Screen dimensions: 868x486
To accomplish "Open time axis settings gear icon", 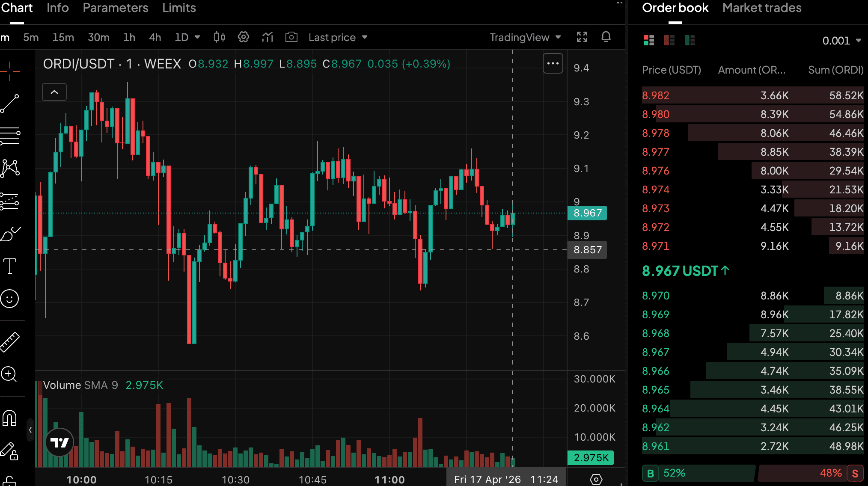I will (x=596, y=479).
